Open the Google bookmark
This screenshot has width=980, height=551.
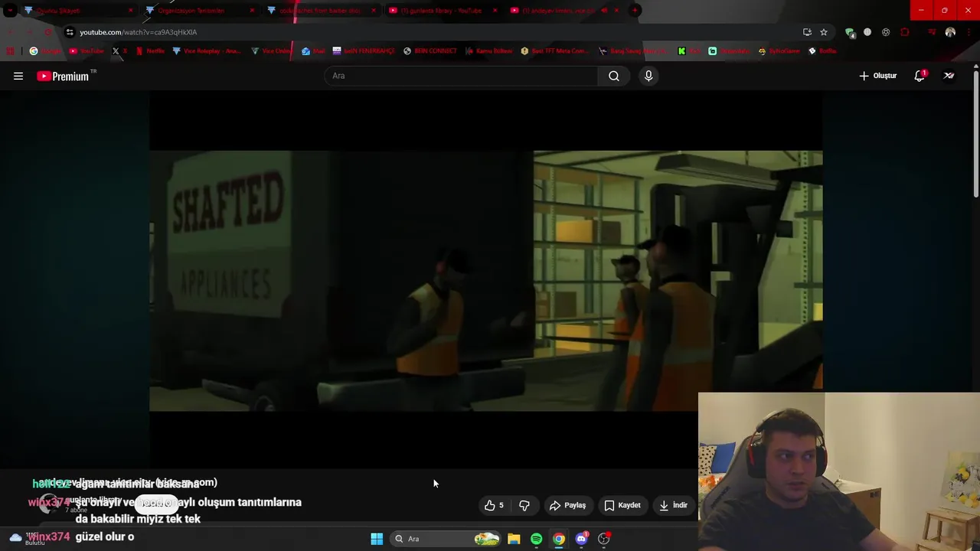pyautogui.click(x=46, y=51)
